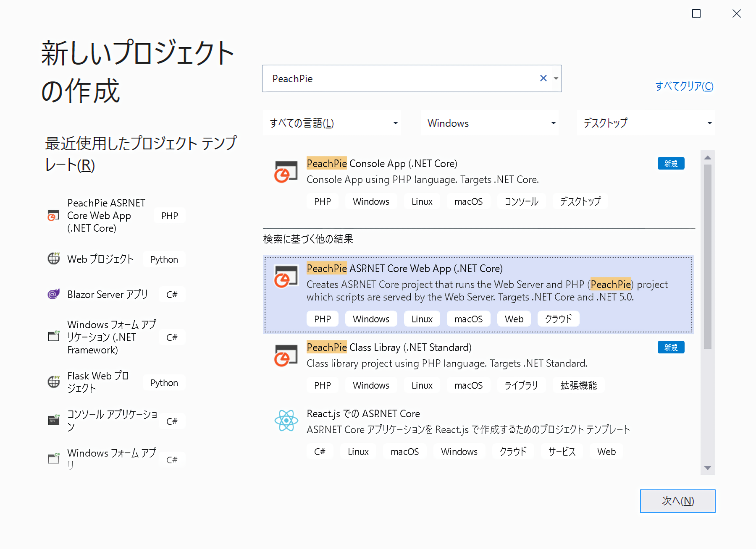Click the recent コンソール アプリケーション icon
756x549 pixels.
(54, 420)
